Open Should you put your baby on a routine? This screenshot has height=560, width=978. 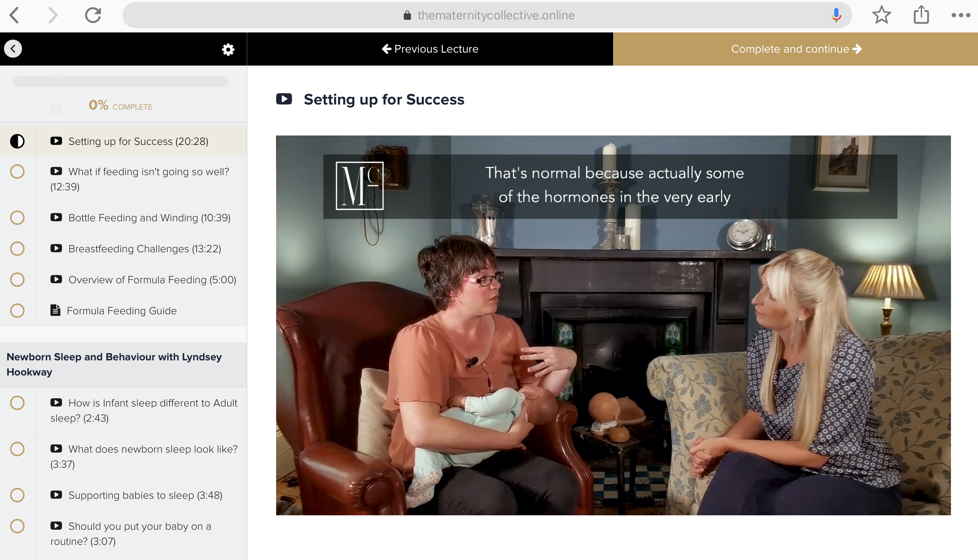131,534
